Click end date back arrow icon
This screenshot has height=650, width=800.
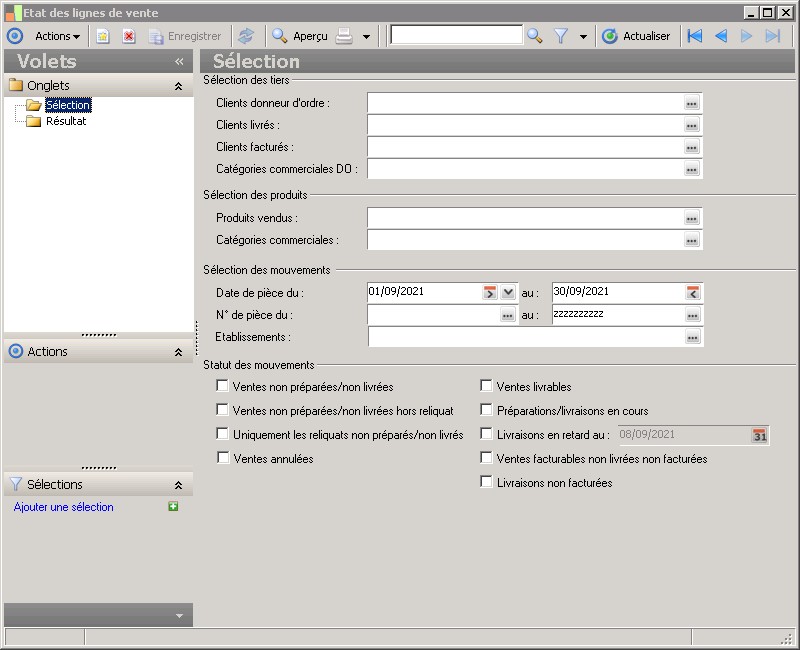pyautogui.click(x=692, y=293)
